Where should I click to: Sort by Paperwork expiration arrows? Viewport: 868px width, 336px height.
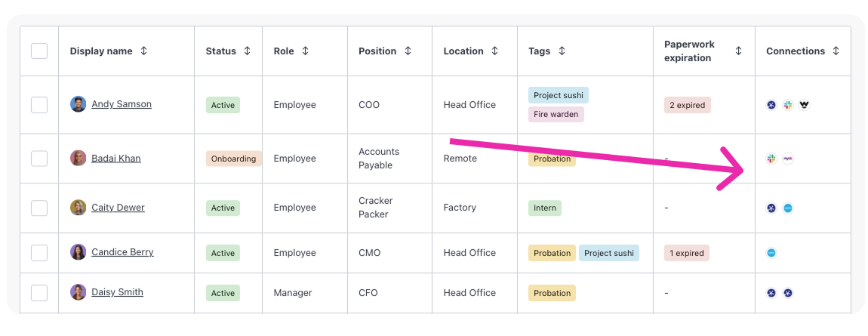[738, 51]
